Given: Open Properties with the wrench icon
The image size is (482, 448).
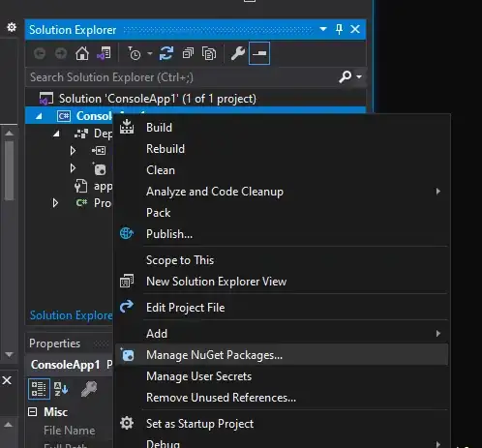Looking at the screenshot, I should [238, 53].
